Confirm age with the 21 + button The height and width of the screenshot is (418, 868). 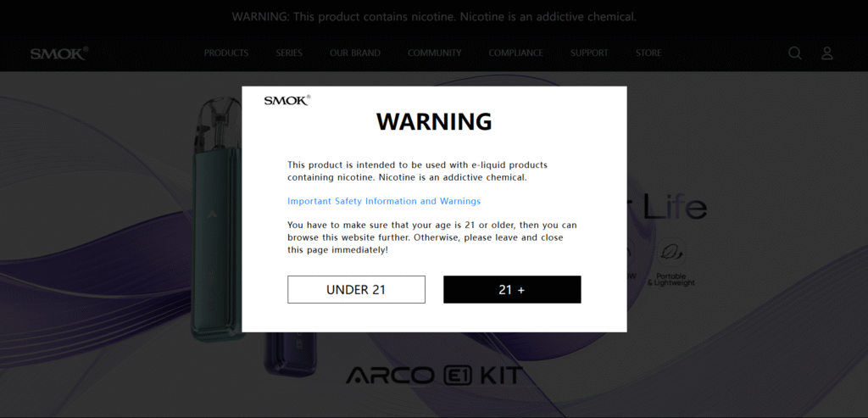coord(512,290)
